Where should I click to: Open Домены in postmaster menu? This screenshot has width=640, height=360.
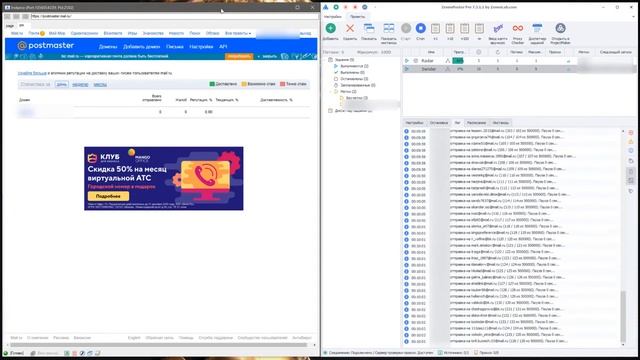pos(108,47)
